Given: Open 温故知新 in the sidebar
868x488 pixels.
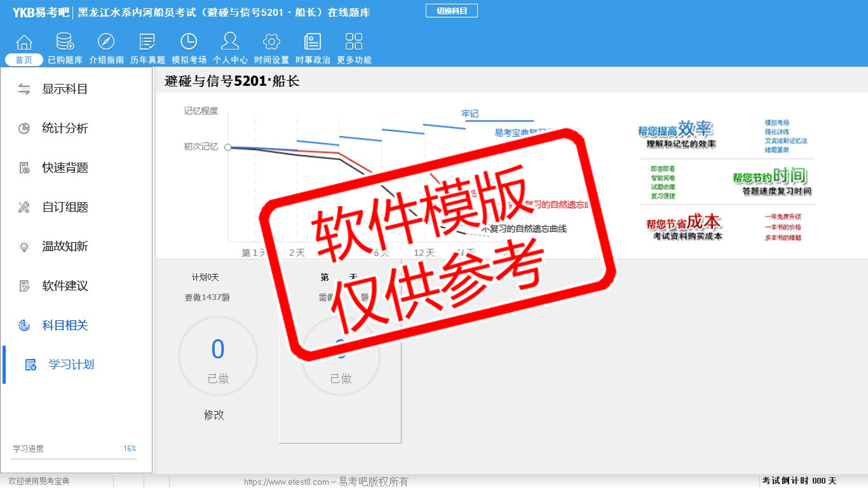Looking at the screenshot, I should (x=64, y=247).
